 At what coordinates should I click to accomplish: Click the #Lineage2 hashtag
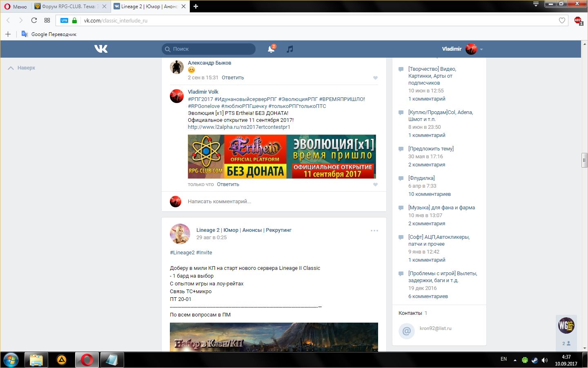tap(182, 253)
